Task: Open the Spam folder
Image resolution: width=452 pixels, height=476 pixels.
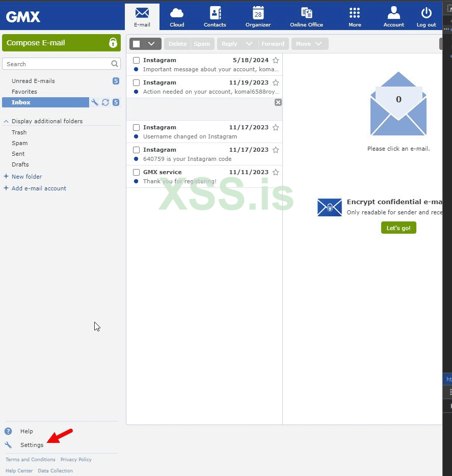Action: (x=20, y=143)
